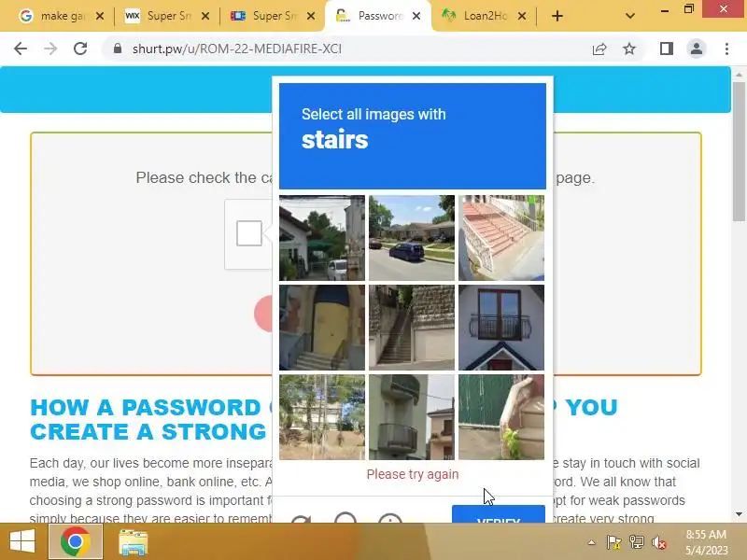Open a new browser tab
Screen dimensions: 747x560
click(x=557, y=16)
